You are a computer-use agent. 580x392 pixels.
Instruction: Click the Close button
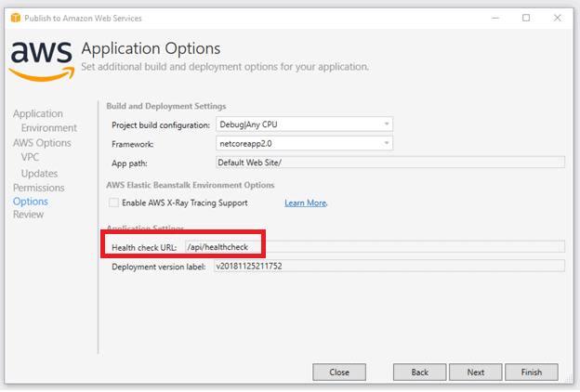339,372
